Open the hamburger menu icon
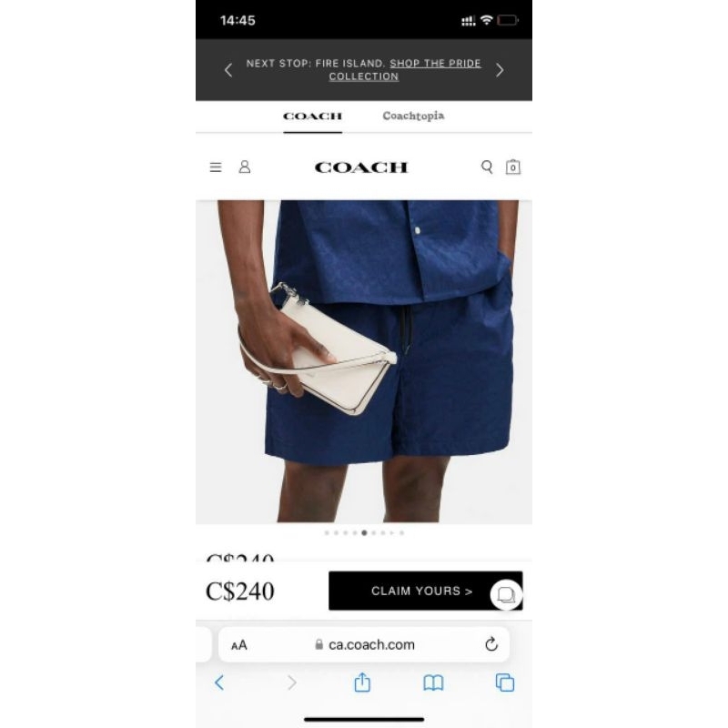The image size is (728, 728). [216, 167]
